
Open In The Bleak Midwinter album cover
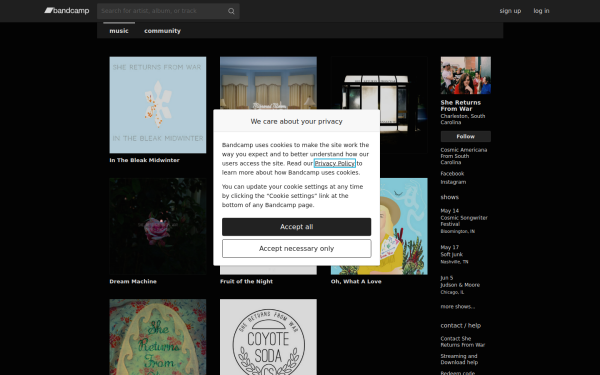point(158,105)
